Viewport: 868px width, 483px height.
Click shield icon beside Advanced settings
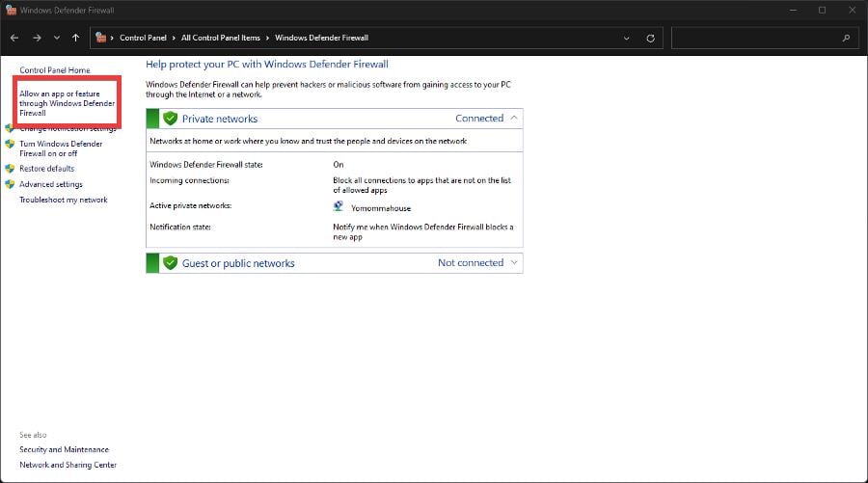10,184
